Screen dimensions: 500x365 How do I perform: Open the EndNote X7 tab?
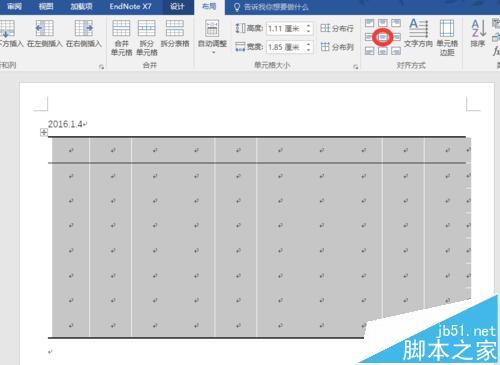click(130, 6)
